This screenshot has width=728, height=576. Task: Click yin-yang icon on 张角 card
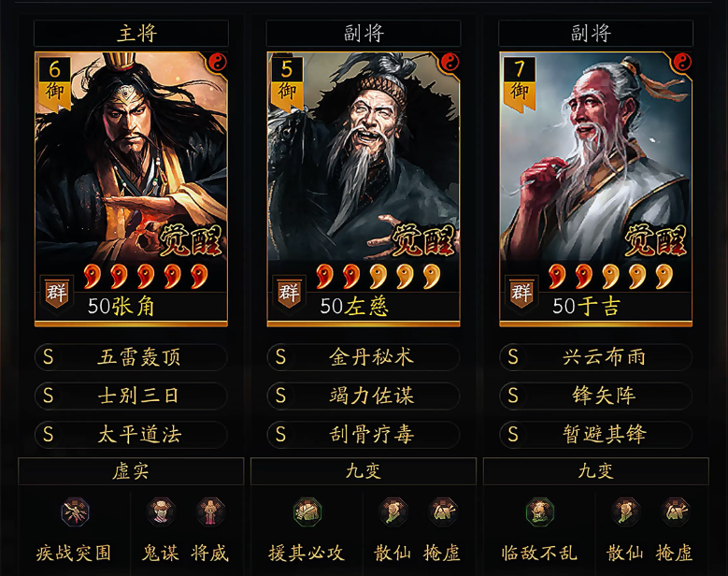(217, 62)
